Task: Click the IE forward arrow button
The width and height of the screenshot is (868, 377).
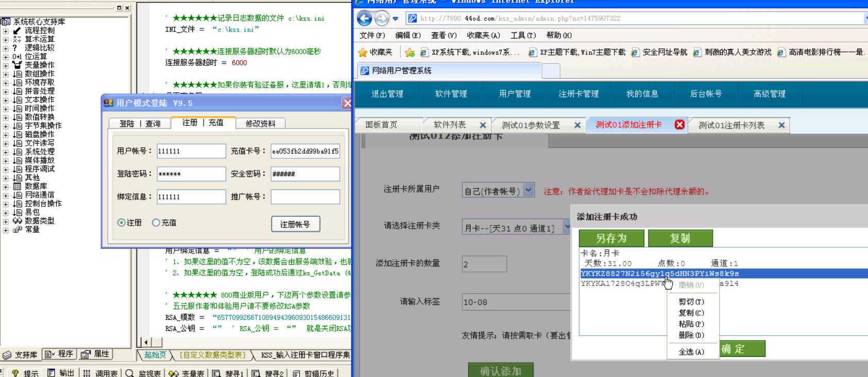Action: (381, 19)
